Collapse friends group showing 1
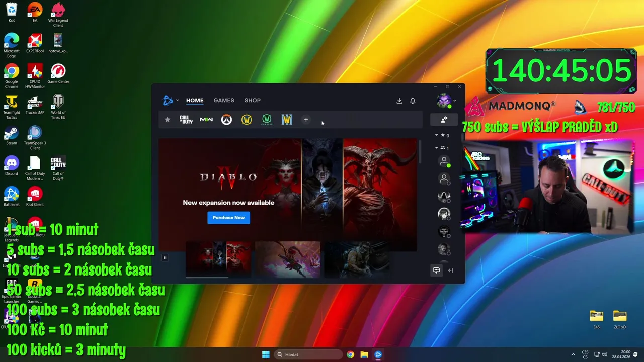644x362 pixels. (x=443, y=148)
